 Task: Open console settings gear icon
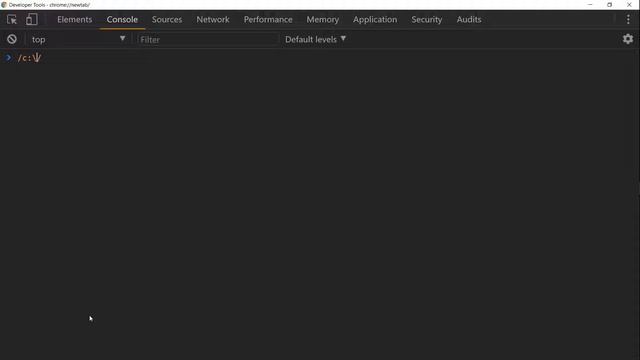click(x=628, y=39)
